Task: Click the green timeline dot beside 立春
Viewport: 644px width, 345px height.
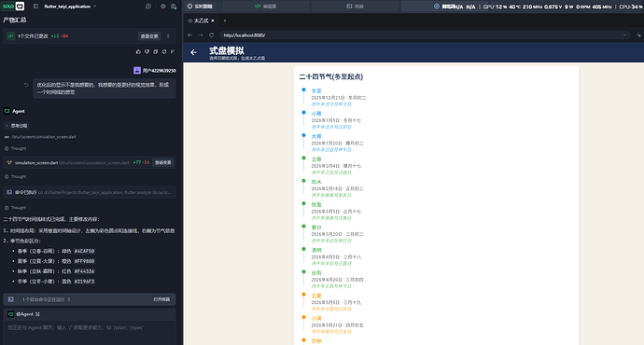Action: [x=303, y=158]
